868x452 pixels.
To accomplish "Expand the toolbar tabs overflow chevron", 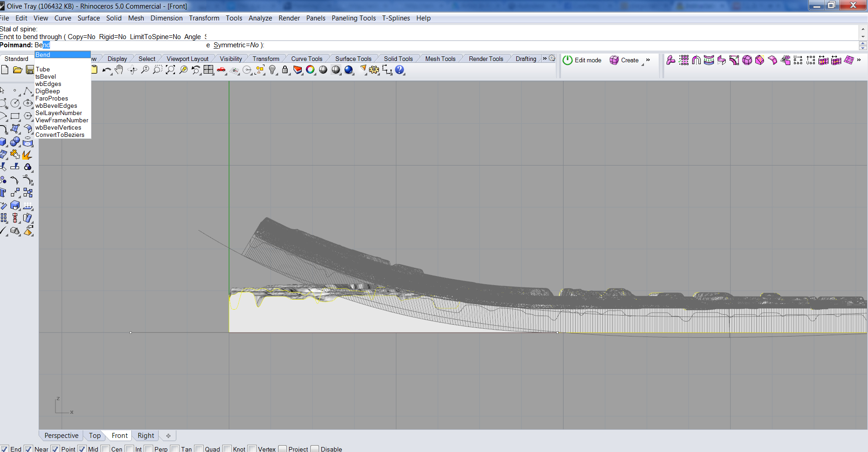I will (544, 59).
